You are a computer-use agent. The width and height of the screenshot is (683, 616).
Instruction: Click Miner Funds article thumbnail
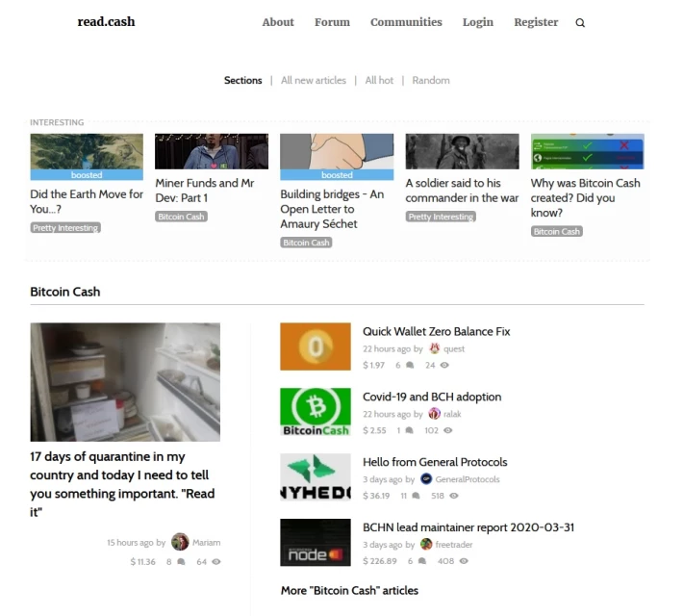pyautogui.click(x=212, y=151)
